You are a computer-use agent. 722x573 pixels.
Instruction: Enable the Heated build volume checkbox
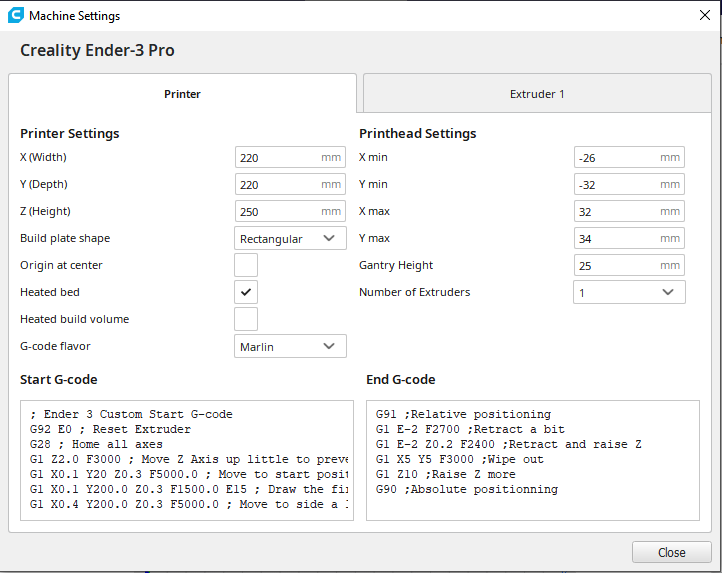[246, 319]
